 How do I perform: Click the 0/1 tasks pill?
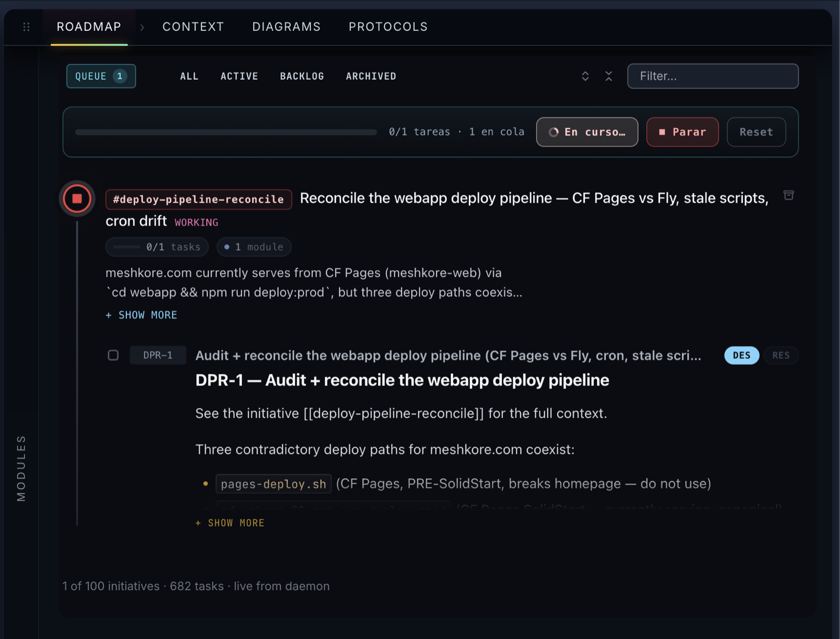tap(157, 247)
